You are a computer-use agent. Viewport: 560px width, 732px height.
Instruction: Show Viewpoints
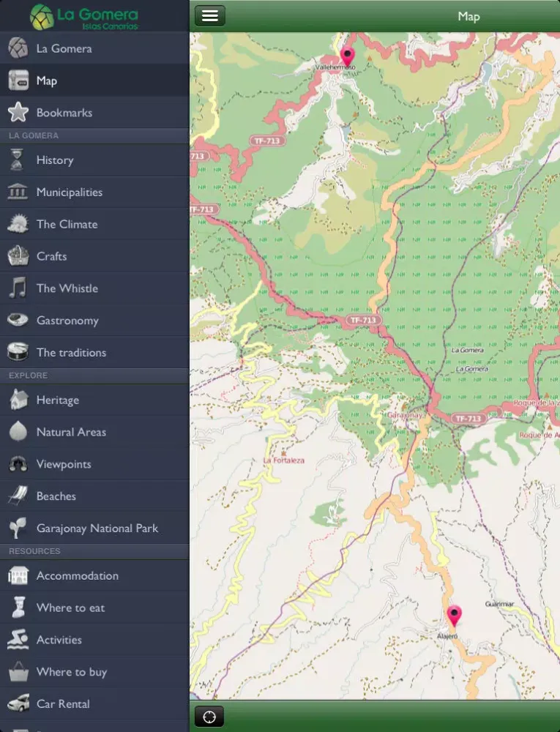(94, 463)
